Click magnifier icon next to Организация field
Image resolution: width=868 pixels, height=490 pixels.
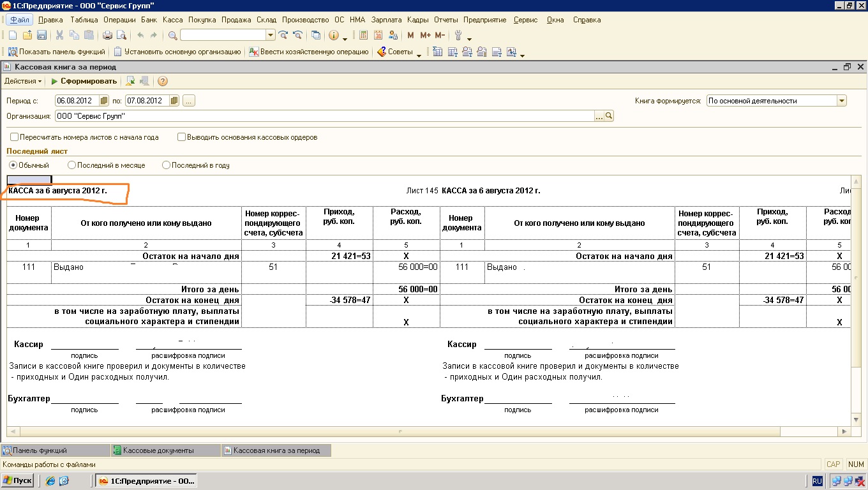(609, 116)
